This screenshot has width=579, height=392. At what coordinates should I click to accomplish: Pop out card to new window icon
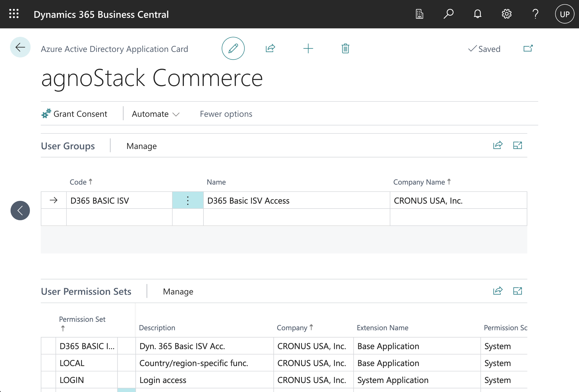[528, 48]
